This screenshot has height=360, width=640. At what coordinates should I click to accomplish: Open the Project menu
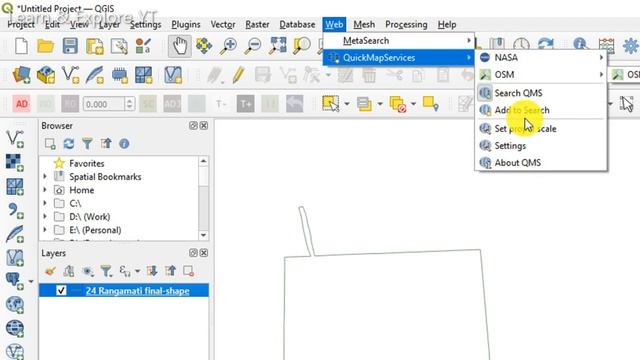21,24
